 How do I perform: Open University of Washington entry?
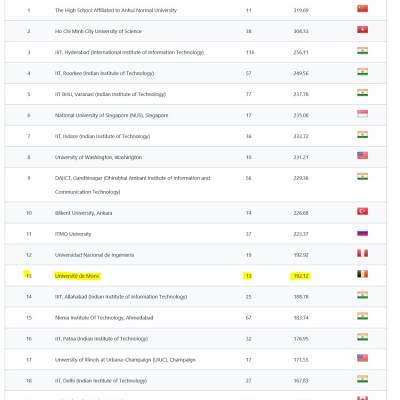(x=98, y=157)
